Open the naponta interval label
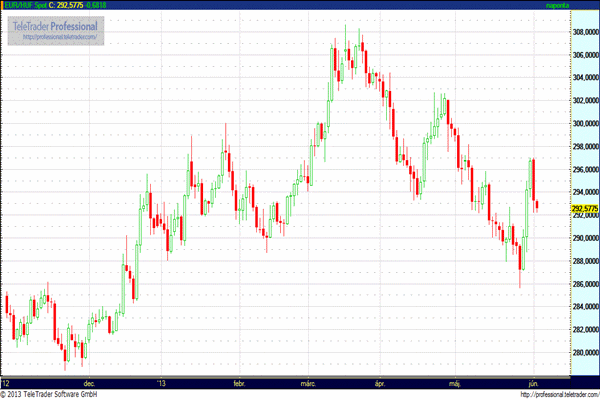The width and height of the screenshot is (600, 400). coord(582,5)
